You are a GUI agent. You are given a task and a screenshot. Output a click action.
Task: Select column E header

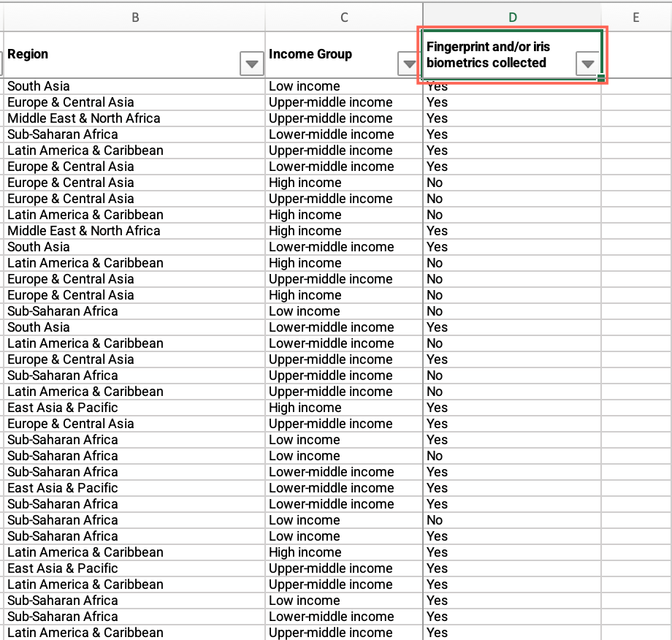click(636, 18)
